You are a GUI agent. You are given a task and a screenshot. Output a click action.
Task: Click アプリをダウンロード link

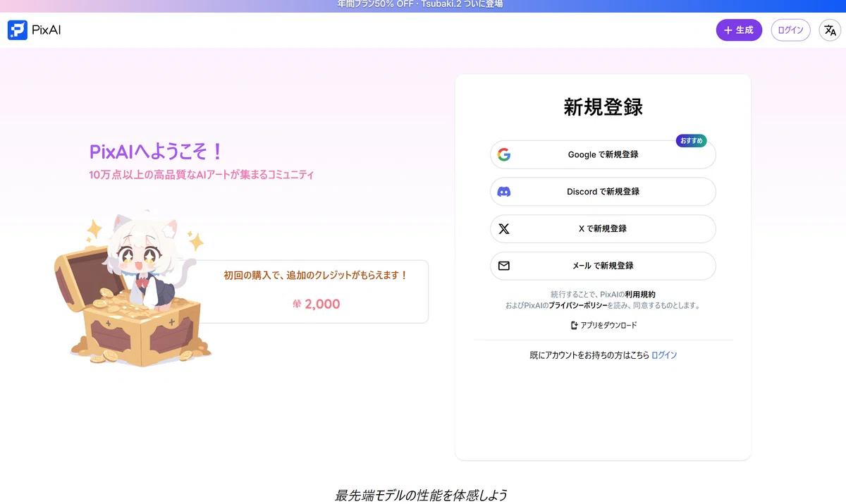(x=603, y=326)
